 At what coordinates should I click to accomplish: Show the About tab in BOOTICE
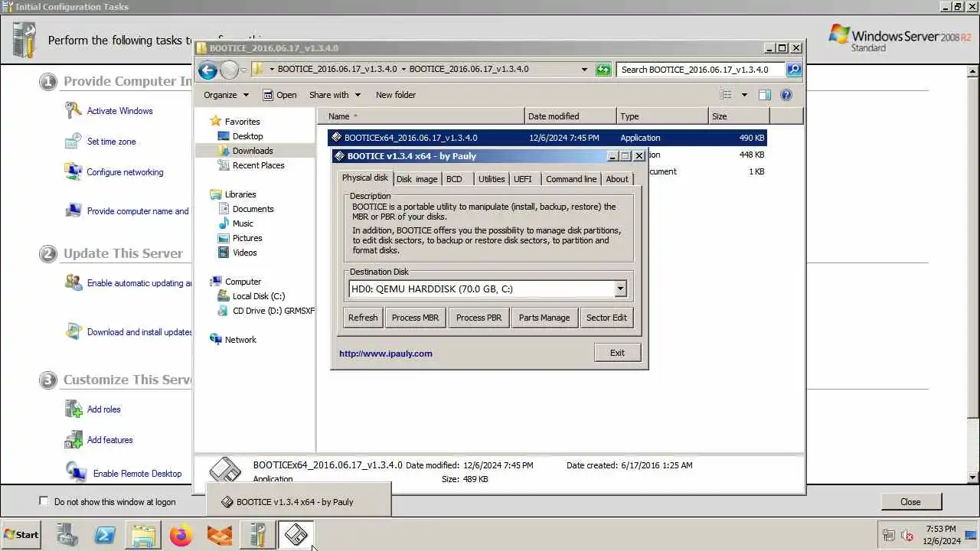click(x=617, y=179)
